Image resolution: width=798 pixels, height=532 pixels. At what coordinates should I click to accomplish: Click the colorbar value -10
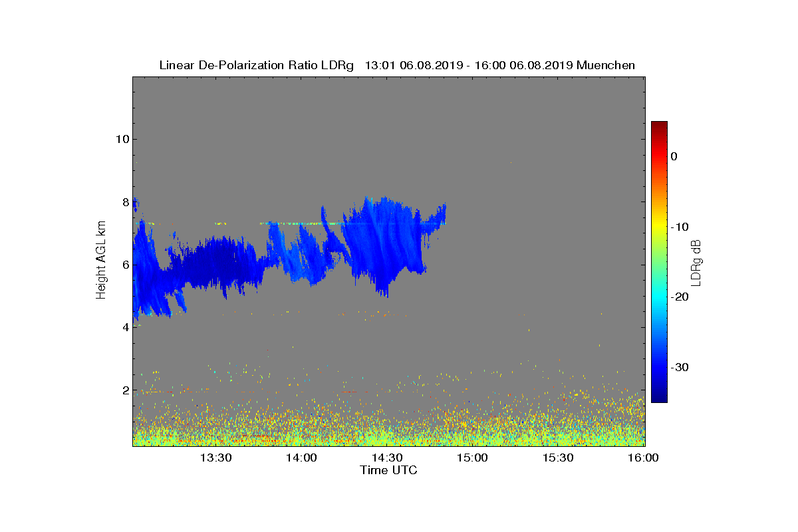[680, 227]
